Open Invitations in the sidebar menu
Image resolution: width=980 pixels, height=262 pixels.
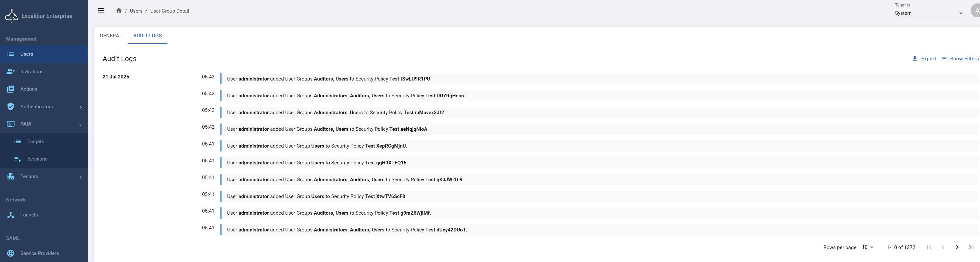pyautogui.click(x=44, y=71)
